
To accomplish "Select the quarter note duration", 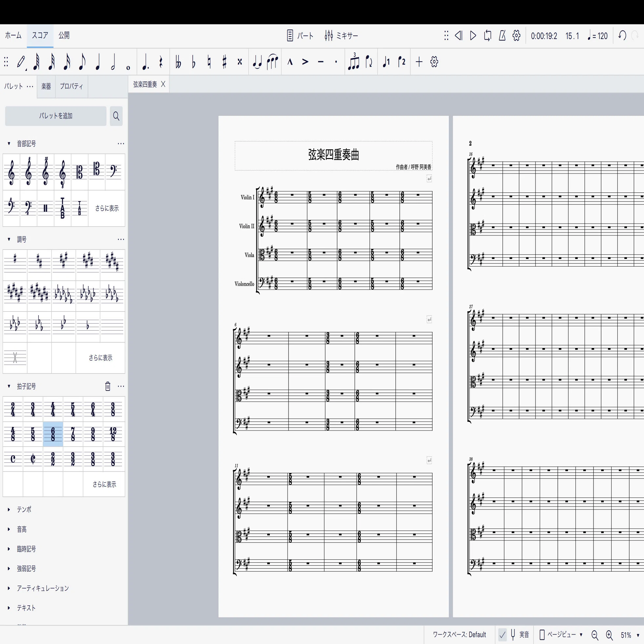I will [97, 62].
